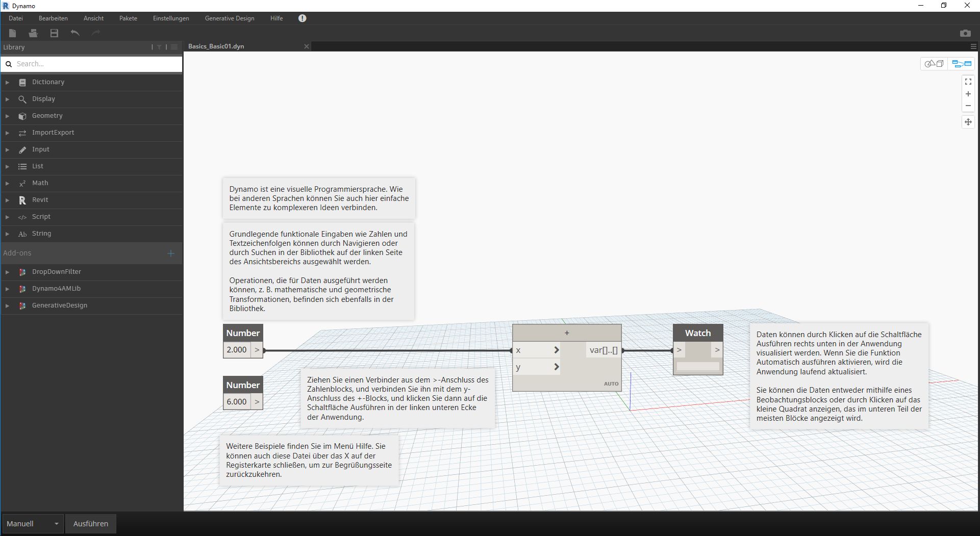Screen dimensions: 980x536
Task: Expand the List tree arrow
Action: tap(7, 166)
